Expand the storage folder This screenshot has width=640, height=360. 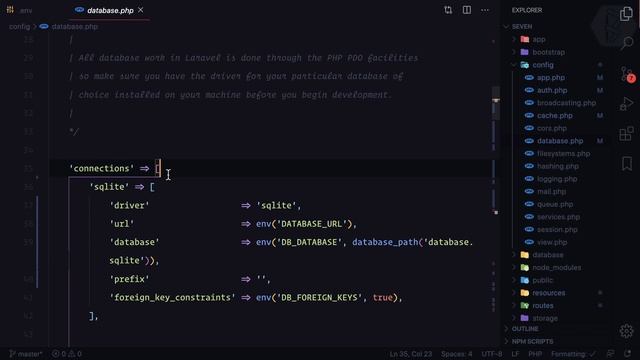click(x=545, y=318)
